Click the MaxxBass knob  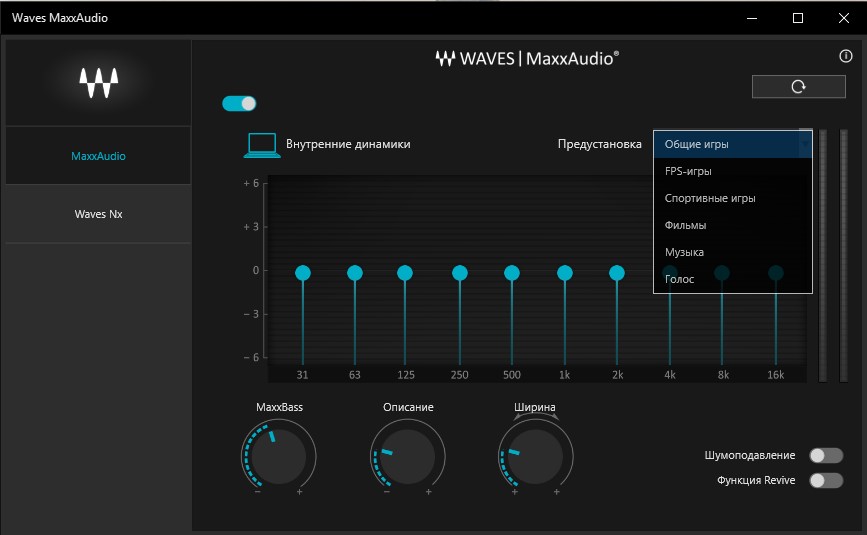(279, 457)
